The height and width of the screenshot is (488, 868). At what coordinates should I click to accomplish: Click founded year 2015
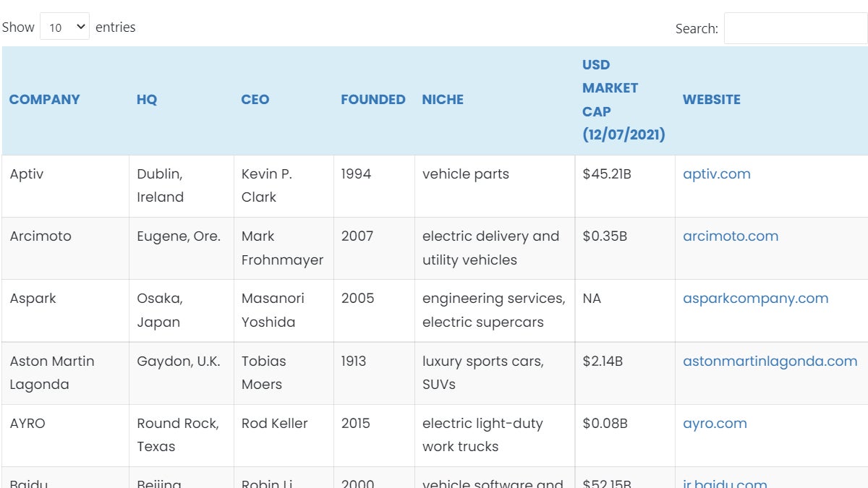tap(357, 424)
